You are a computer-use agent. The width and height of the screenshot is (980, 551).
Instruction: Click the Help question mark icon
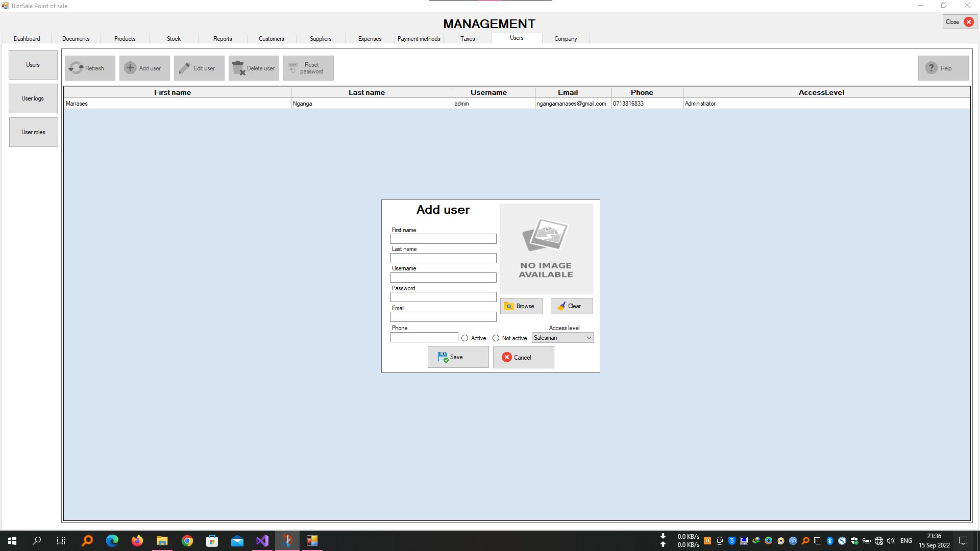click(x=932, y=68)
